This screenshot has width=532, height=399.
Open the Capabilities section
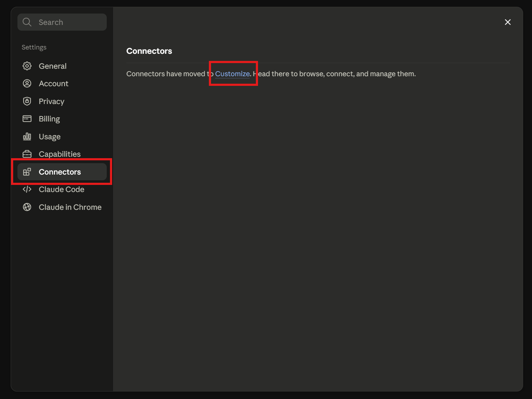[62, 154]
